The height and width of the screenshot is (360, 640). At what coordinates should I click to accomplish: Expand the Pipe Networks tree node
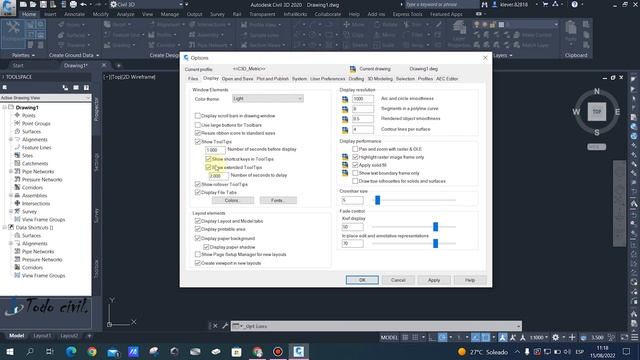tap(11, 171)
